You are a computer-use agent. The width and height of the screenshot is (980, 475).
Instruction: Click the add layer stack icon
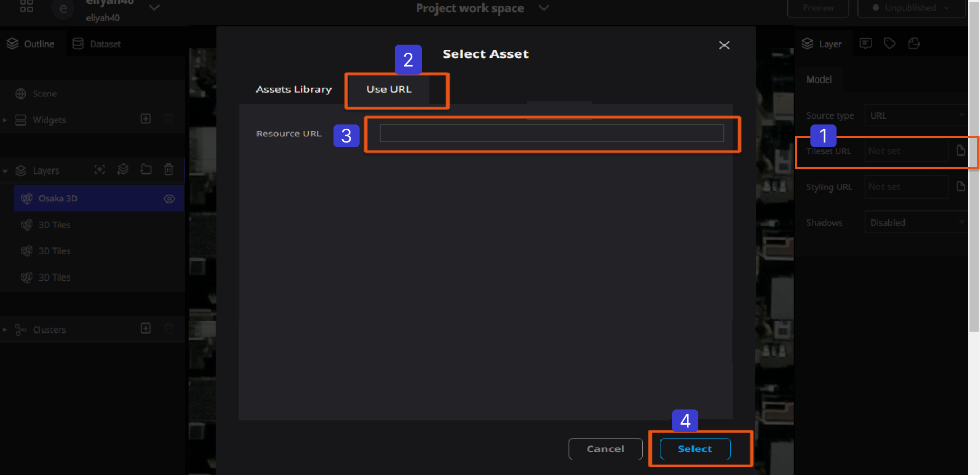click(123, 170)
